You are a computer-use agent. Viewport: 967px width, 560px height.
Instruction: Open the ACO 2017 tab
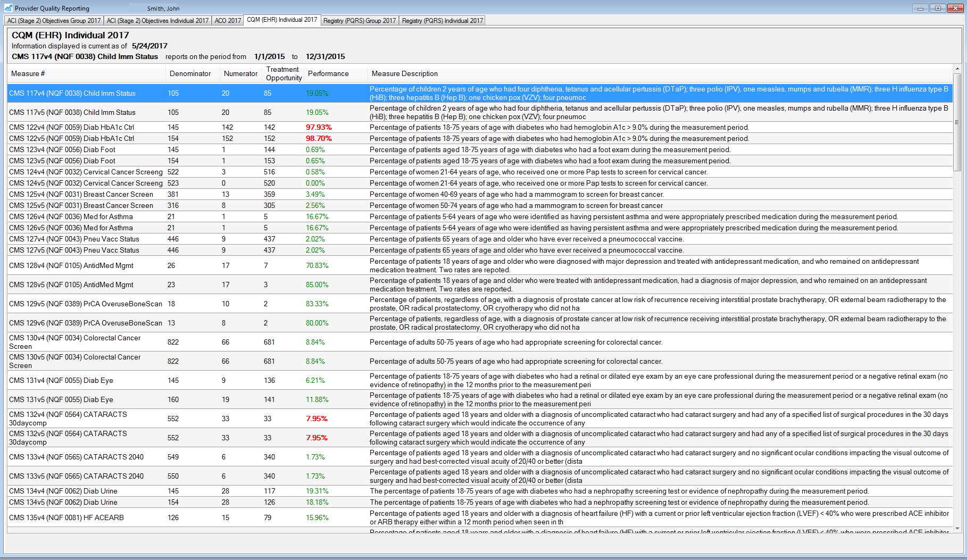[x=228, y=21]
